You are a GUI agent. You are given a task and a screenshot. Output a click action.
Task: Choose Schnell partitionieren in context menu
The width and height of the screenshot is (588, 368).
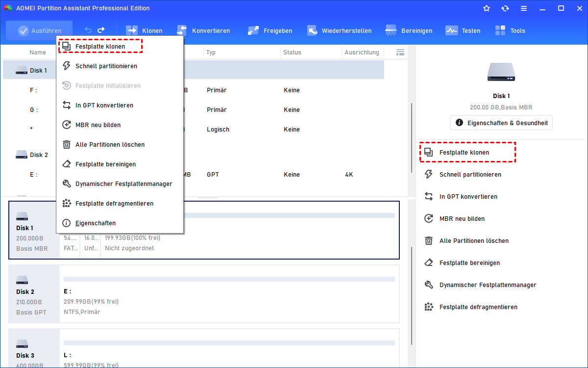(120, 66)
